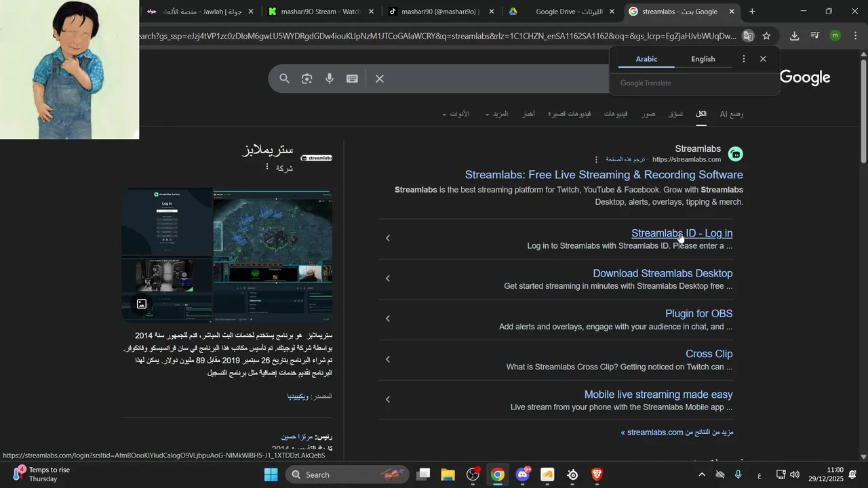Open Mobile live streaming made easy link
Screen dimensions: 868x488
[658, 394]
